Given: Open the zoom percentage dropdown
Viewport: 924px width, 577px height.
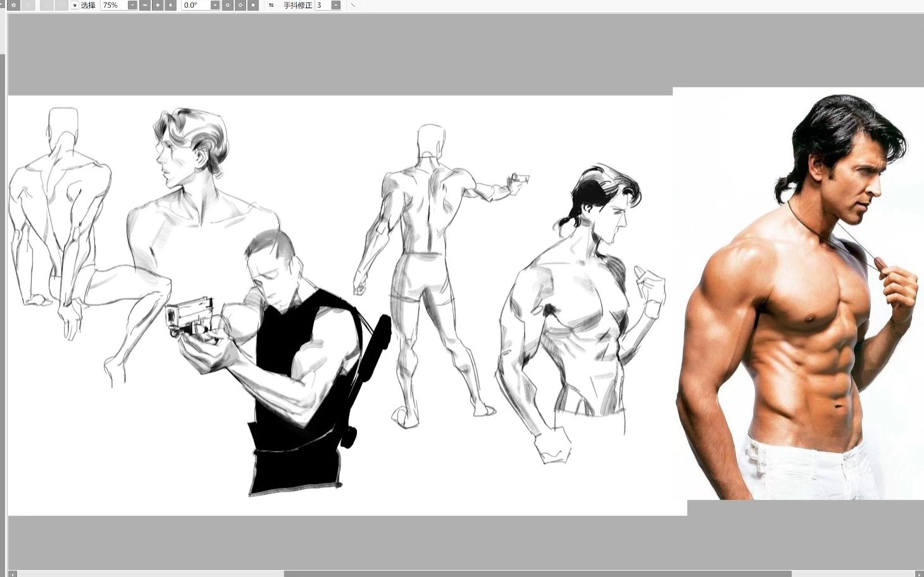Looking at the screenshot, I should click(132, 5).
